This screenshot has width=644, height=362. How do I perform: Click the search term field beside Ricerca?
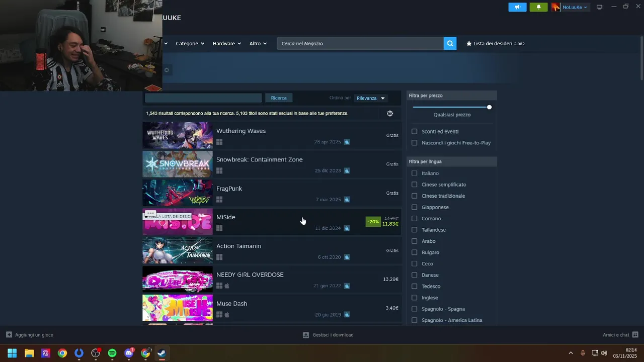(x=203, y=98)
